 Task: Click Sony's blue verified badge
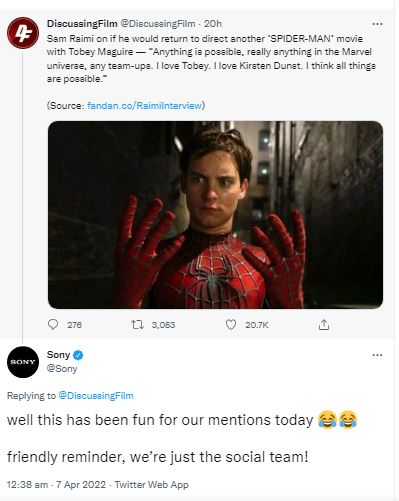pos(78,355)
